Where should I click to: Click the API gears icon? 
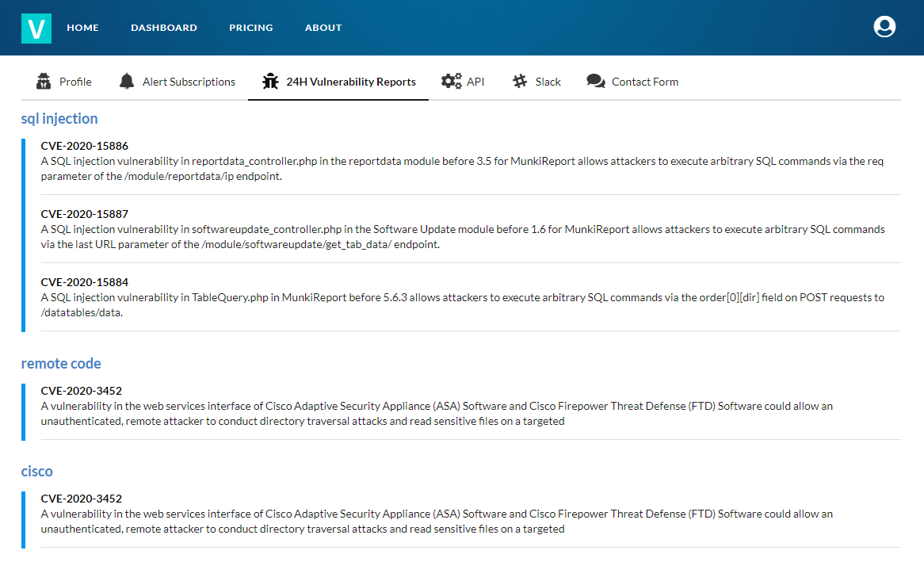pos(452,82)
